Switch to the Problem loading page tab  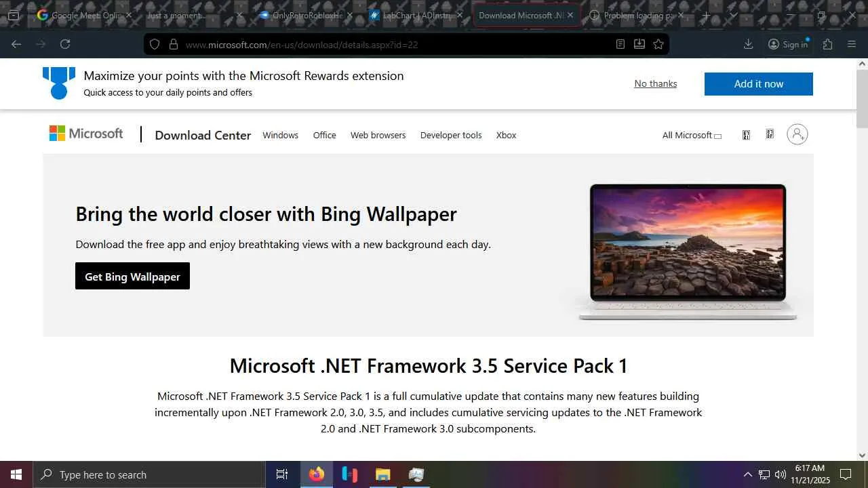coord(637,15)
